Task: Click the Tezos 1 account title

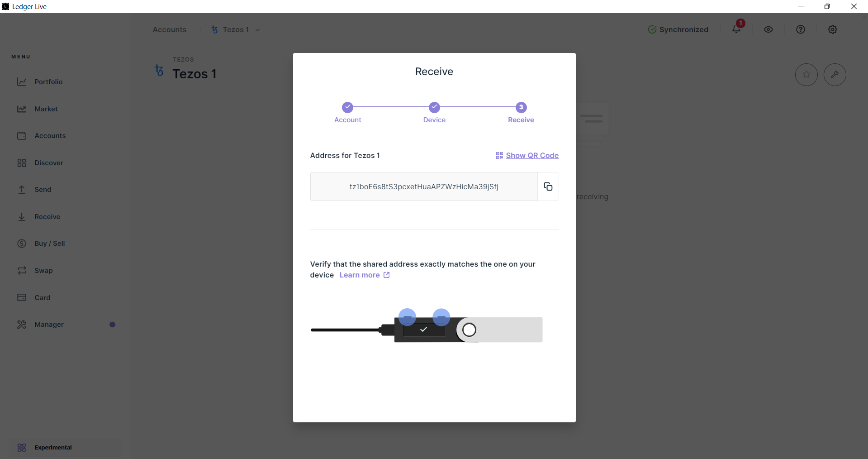Action: (194, 74)
